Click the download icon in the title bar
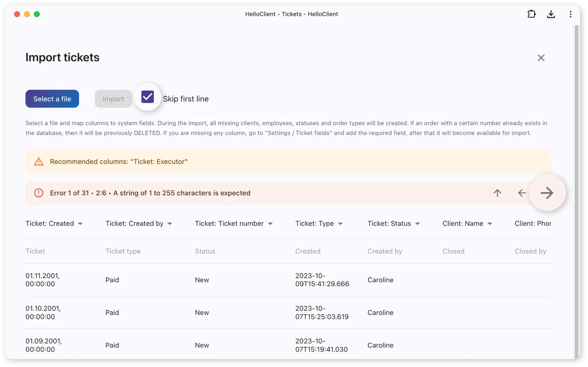 tap(551, 14)
